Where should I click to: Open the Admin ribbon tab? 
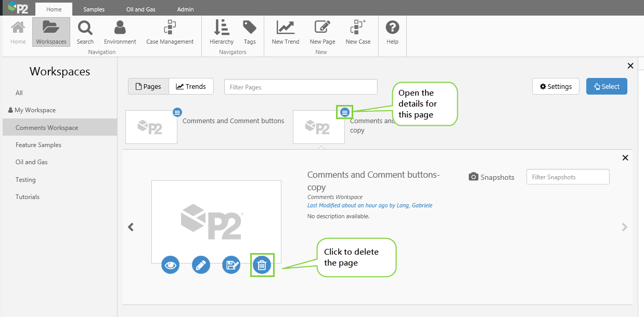(x=185, y=9)
